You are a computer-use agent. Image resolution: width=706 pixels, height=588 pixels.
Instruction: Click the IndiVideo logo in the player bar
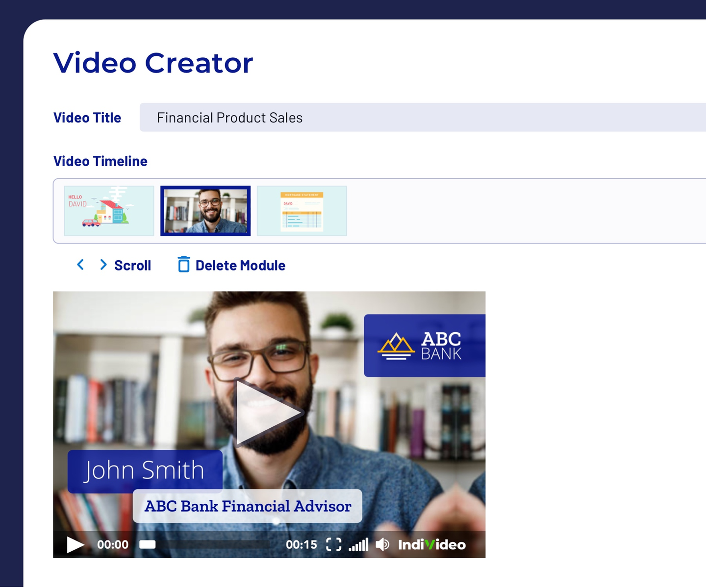coord(431,544)
